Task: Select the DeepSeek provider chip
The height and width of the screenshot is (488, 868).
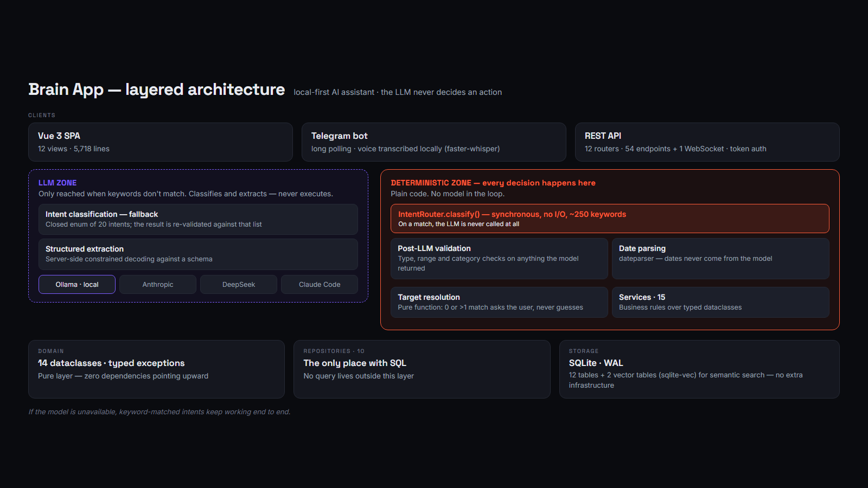Action: [x=239, y=284]
